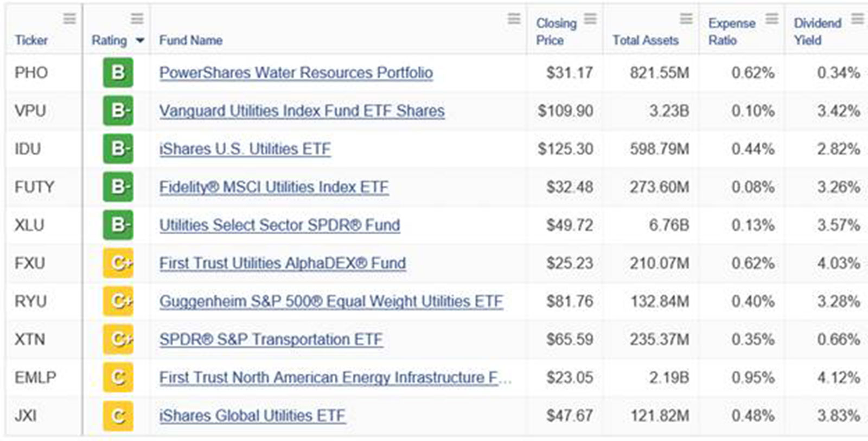
Task: Click the B rating badge for PHO
Action: [x=118, y=73]
